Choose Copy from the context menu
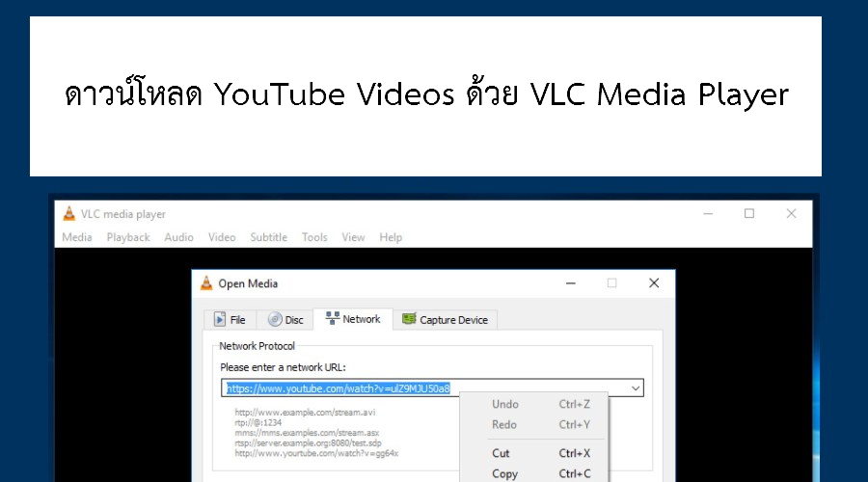Screen dimensions: 868x482 click(533, 474)
